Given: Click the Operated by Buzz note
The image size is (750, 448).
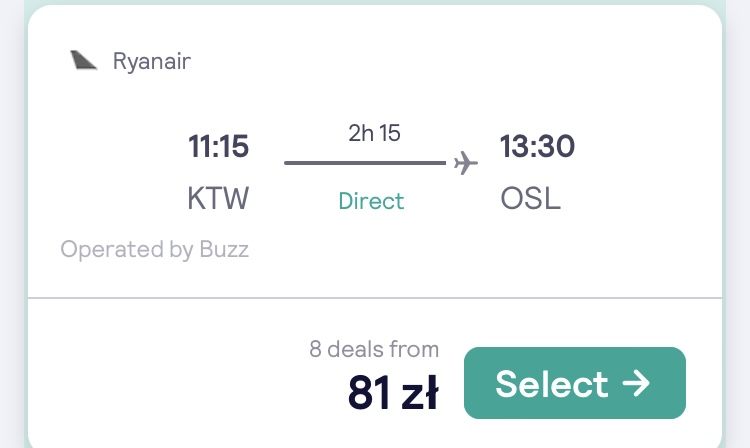Looking at the screenshot, I should point(154,250).
